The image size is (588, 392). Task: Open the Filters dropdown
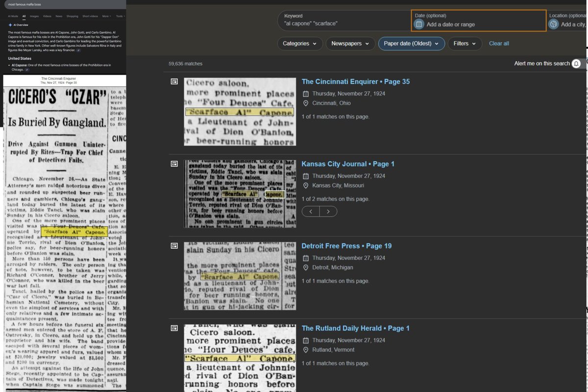[x=465, y=44]
